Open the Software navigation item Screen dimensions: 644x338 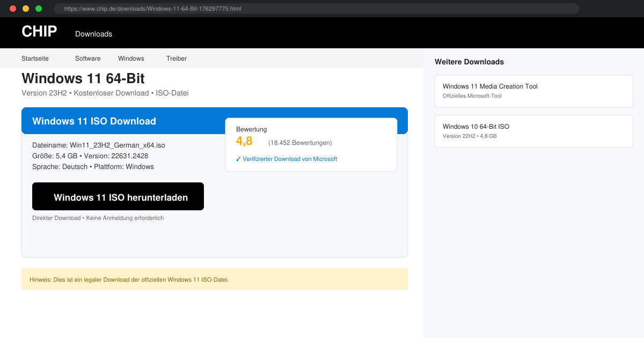[87, 58]
